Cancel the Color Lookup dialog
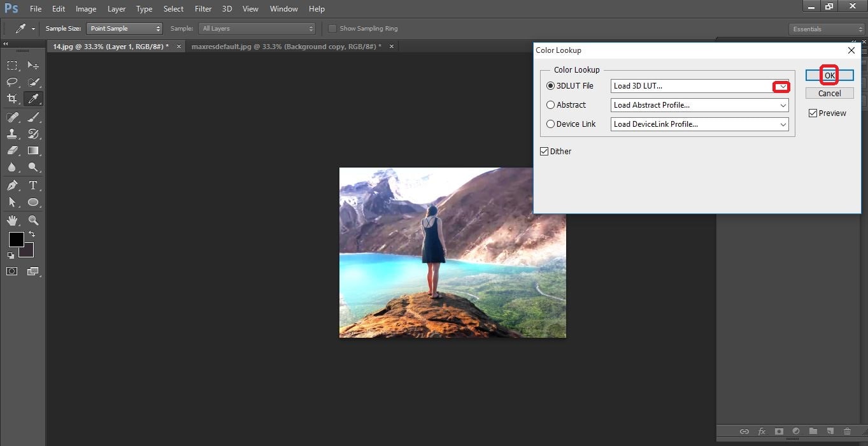Image resolution: width=868 pixels, height=446 pixels. click(x=829, y=92)
